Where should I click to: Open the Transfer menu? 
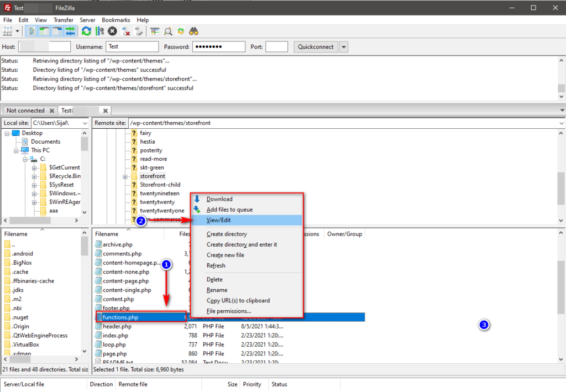[64, 20]
